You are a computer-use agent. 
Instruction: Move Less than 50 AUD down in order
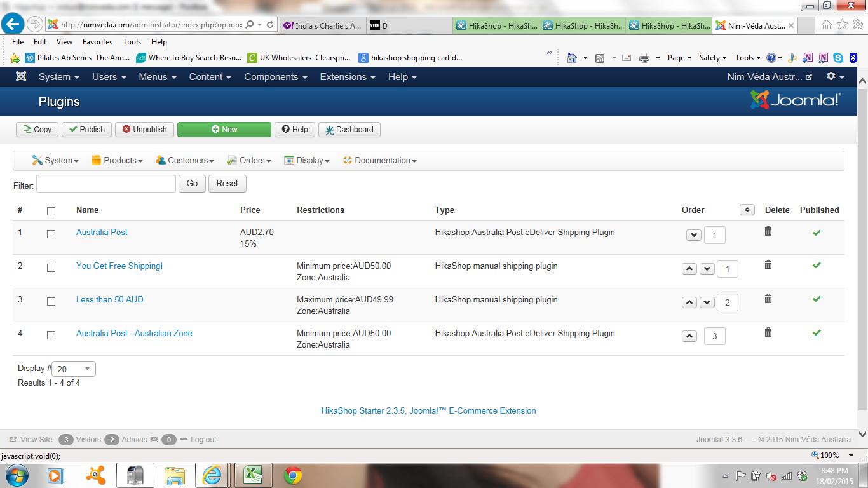(x=707, y=302)
